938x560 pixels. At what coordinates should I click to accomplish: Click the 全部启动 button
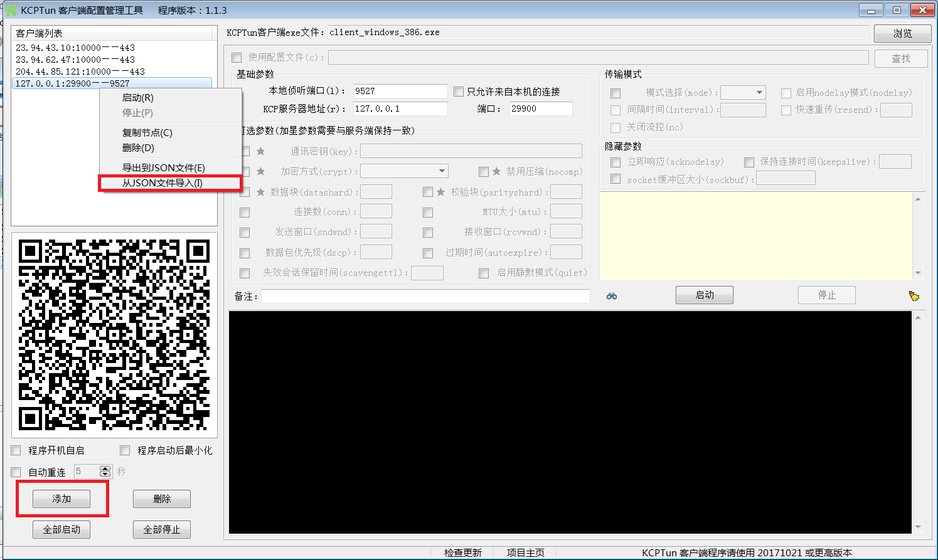tap(61, 529)
